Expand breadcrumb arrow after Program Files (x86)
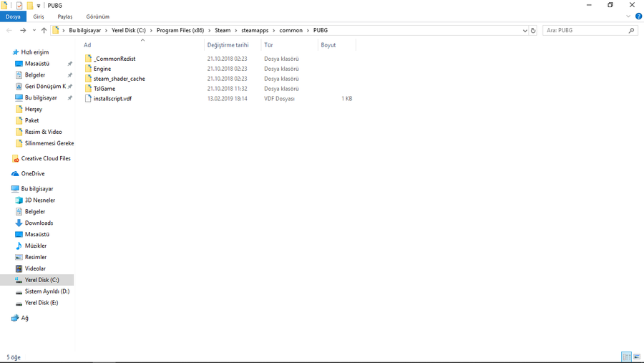Viewport: 644px width, 363px height. coord(210,30)
